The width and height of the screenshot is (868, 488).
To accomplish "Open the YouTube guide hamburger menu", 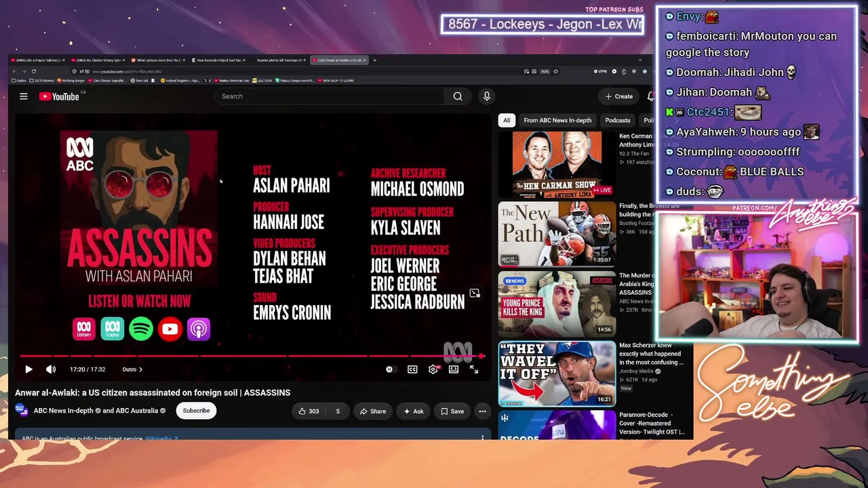I will (23, 96).
